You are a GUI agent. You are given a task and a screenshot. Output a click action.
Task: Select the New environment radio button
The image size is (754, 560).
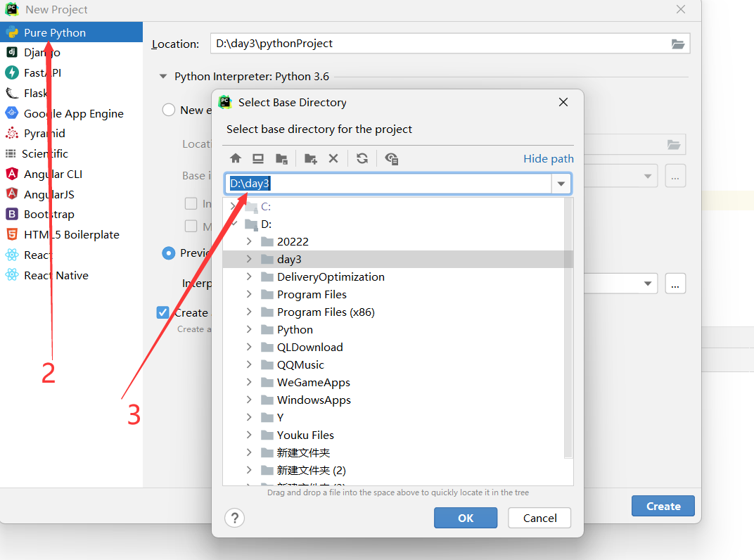click(168, 110)
